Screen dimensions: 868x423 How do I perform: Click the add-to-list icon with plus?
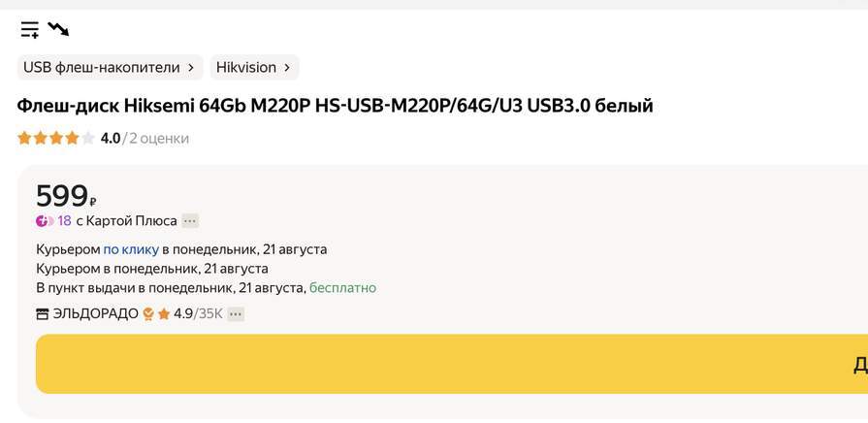coord(30,29)
